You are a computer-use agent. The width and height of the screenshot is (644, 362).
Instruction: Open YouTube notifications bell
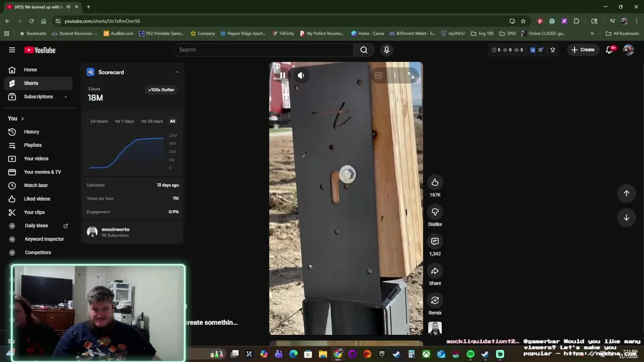[610, 50]
